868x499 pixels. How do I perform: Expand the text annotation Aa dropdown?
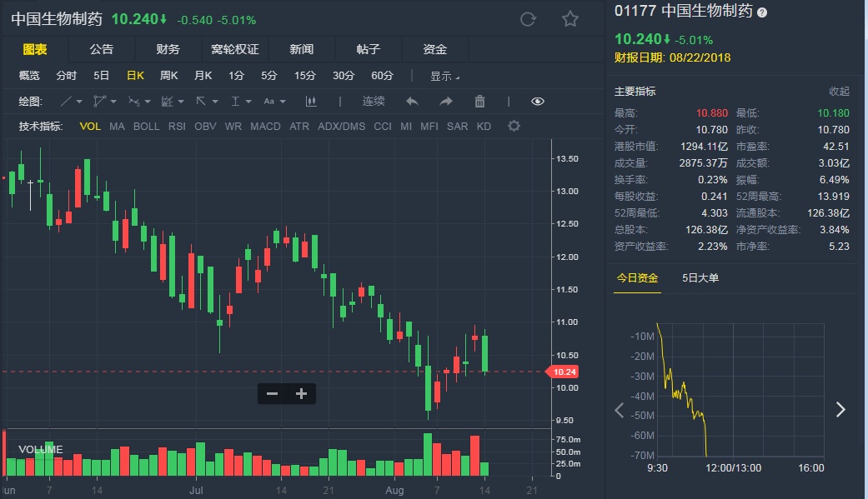coord(273,102)
